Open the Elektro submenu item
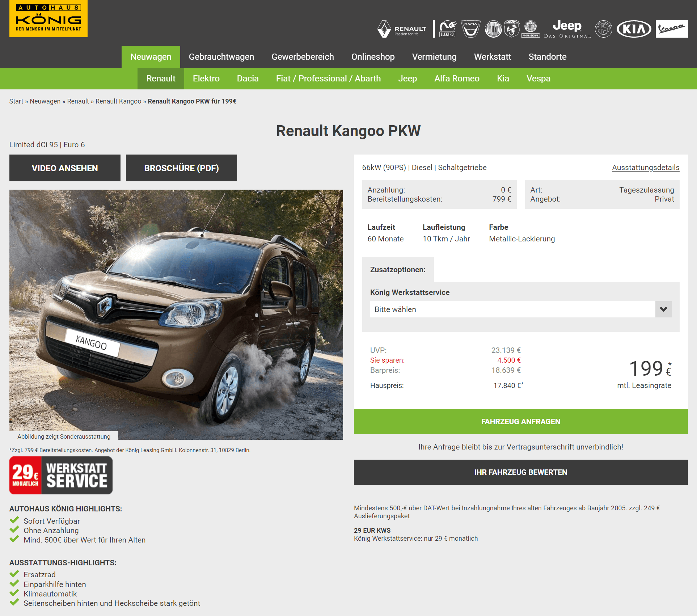This screenshot has height=616, width=697. (206, 79)
